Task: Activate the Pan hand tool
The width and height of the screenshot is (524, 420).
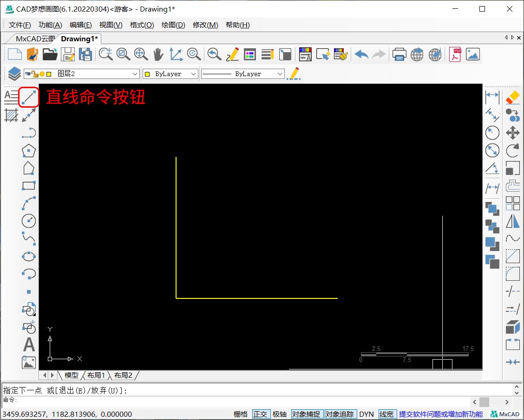Action: pos(158,54)
